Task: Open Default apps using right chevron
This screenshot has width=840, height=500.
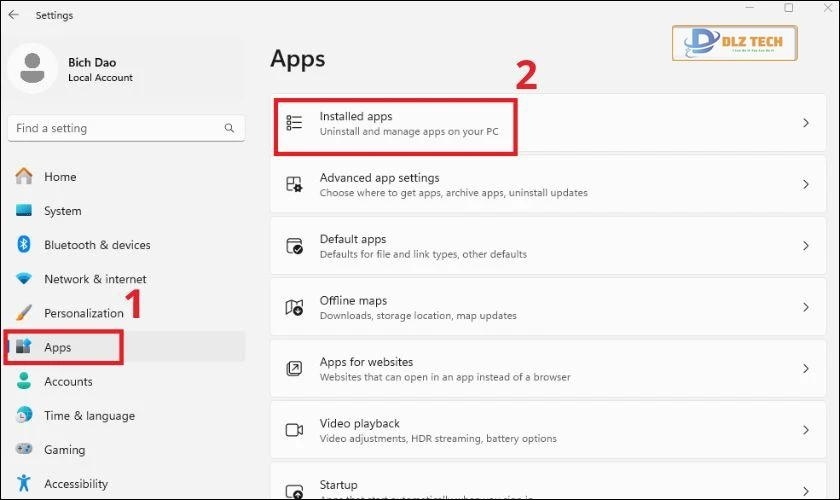Action: tap(806, 246)
